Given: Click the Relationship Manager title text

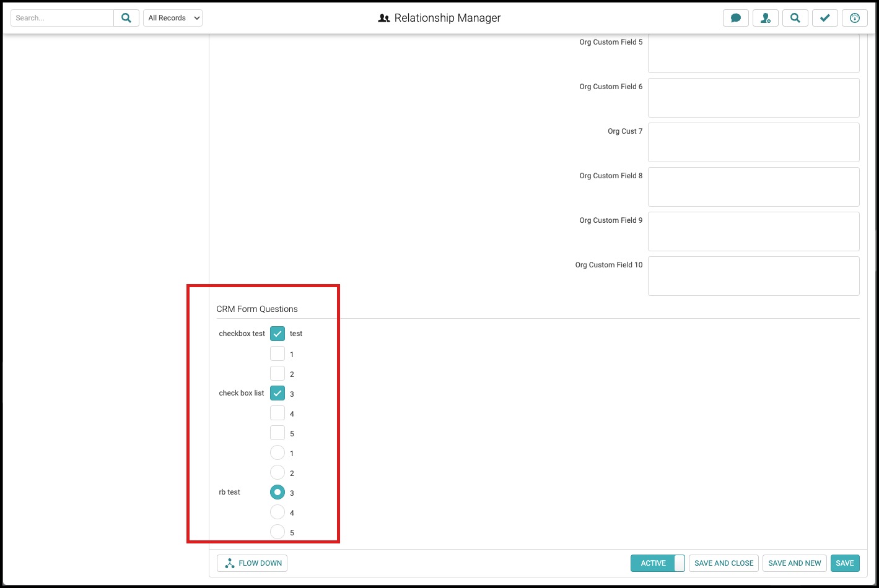Looking at the screenshot, I should (x=447, y=18).
